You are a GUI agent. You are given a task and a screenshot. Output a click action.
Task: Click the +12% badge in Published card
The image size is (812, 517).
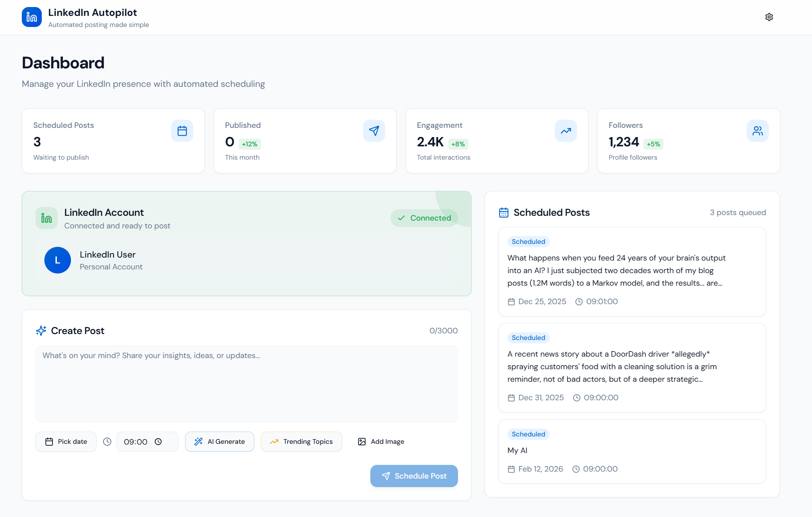click(x=250, y=144)
